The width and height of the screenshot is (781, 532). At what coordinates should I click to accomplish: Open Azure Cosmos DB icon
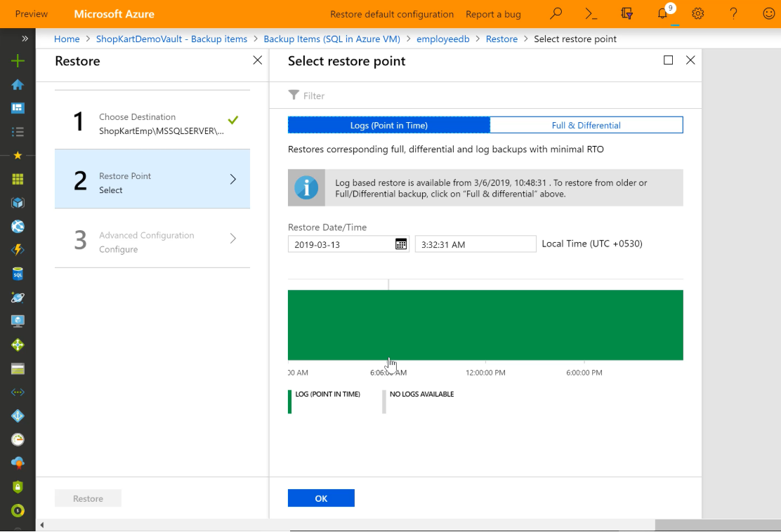(18, 298)
